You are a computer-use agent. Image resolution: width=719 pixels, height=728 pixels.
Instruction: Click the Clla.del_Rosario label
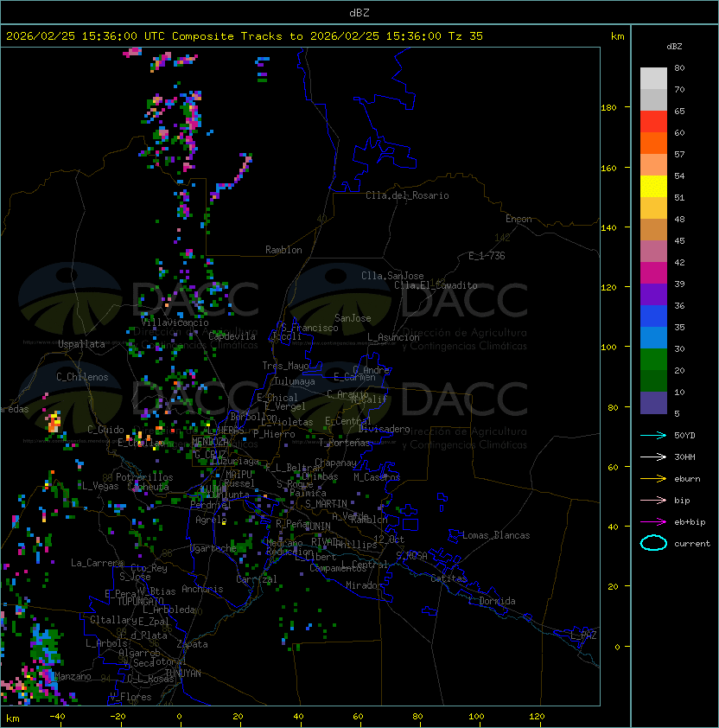tap(407, 195)
